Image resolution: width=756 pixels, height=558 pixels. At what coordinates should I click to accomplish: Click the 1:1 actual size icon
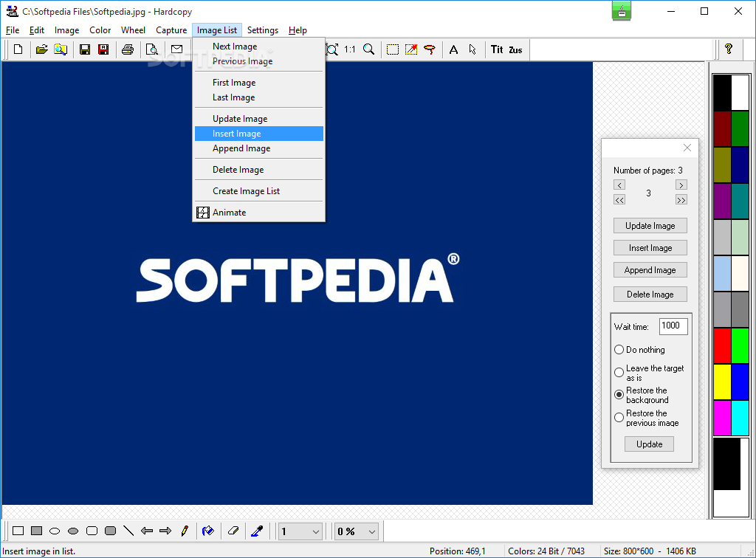(x=349, y=49)
